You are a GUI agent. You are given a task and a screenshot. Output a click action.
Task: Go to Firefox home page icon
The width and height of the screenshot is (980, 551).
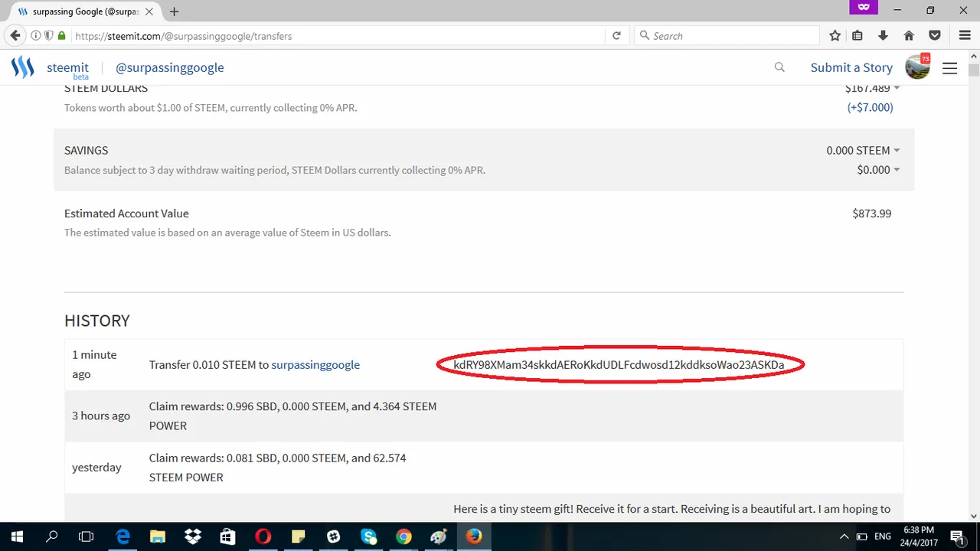click(909, 35)
